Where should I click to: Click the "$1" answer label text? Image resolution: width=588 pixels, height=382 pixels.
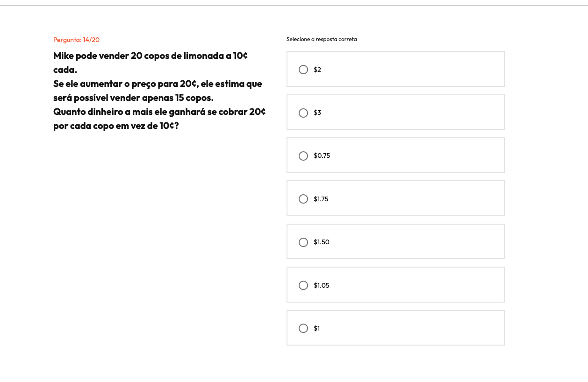click(317, 328)
